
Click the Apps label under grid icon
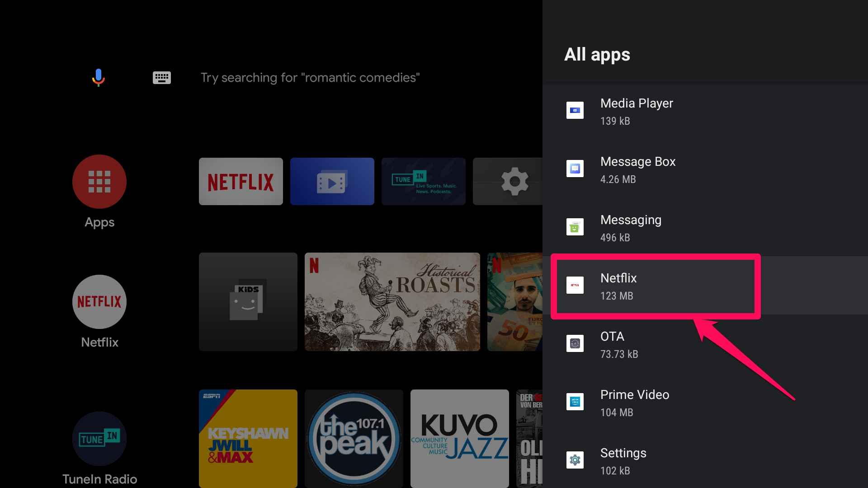coord(99,222)
